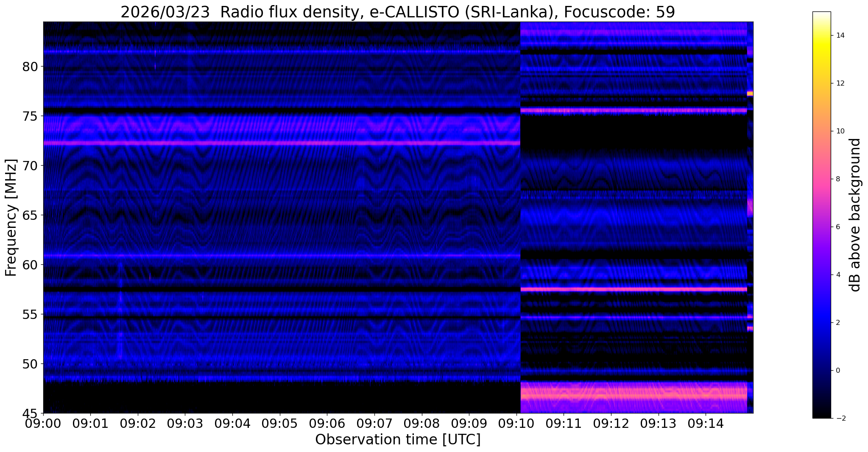Screen dimensions: 868x452
Task: Click the 09:14 time tick label
Action: point(706,423)
